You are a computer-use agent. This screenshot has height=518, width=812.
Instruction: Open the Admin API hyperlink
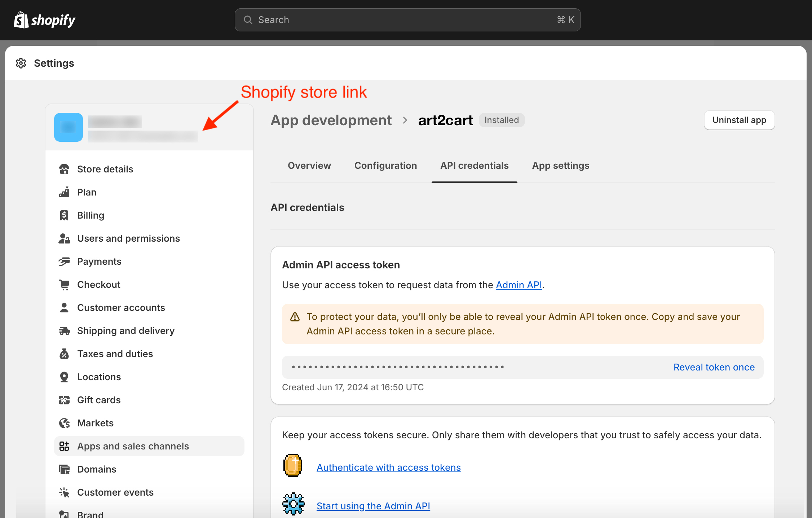click(518, 285)
